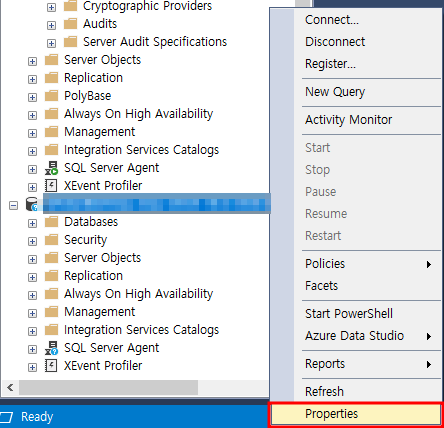This screenshot has width=444, height=428.
Task: Click upper SQL Server Agent running icon
Action: [51, 168]
